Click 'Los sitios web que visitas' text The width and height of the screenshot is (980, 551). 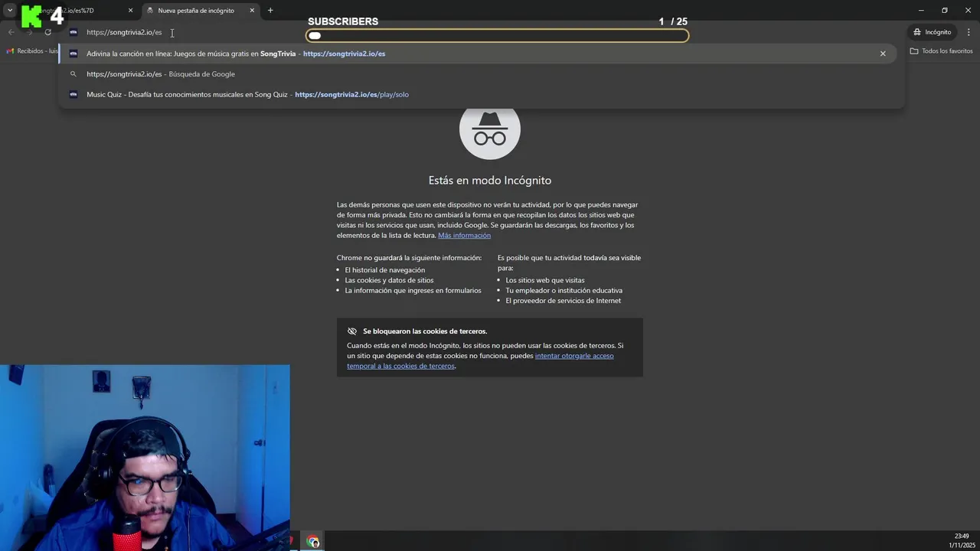(545, 280)
